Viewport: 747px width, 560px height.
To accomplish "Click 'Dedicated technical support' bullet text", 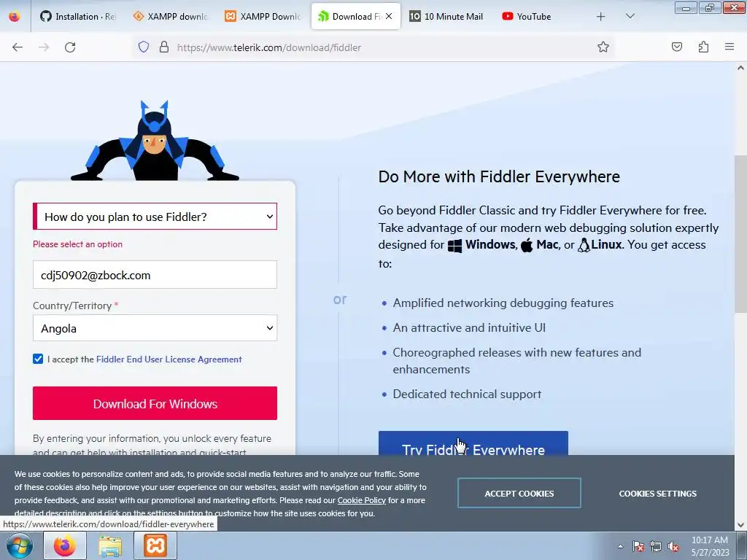I will [x=467, y=394].
